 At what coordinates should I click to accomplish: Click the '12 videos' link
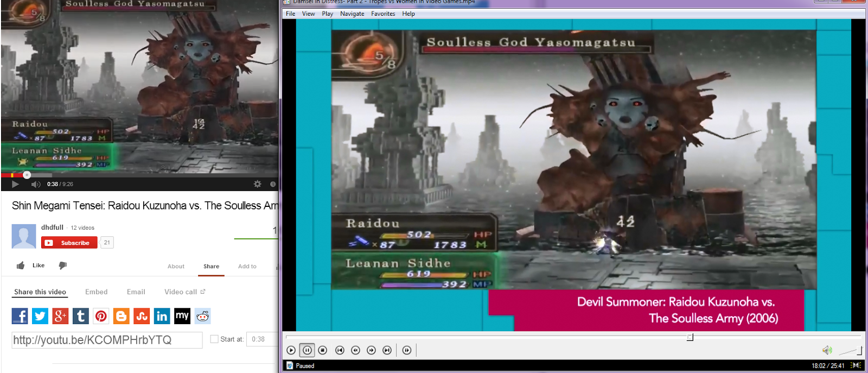[x=82, y=228]
